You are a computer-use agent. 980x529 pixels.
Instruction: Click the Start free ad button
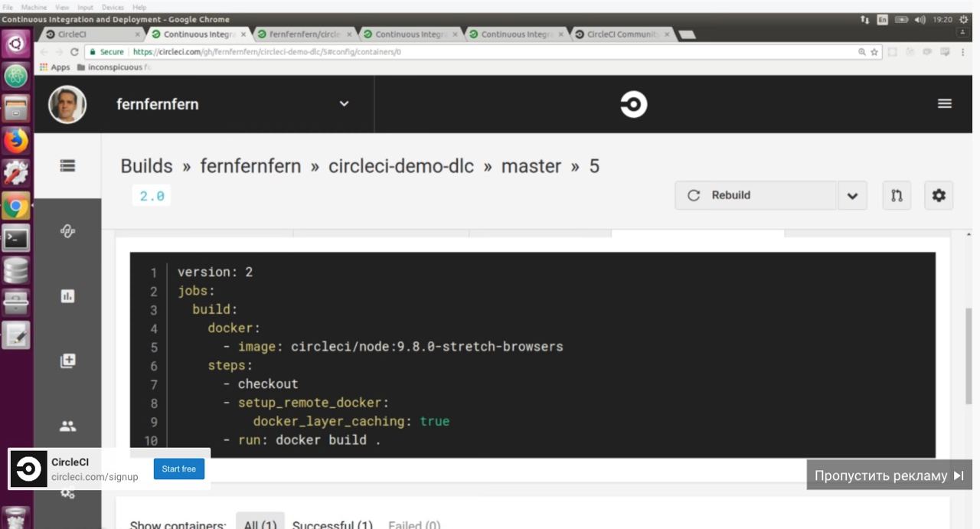click(x=179, y=469)
